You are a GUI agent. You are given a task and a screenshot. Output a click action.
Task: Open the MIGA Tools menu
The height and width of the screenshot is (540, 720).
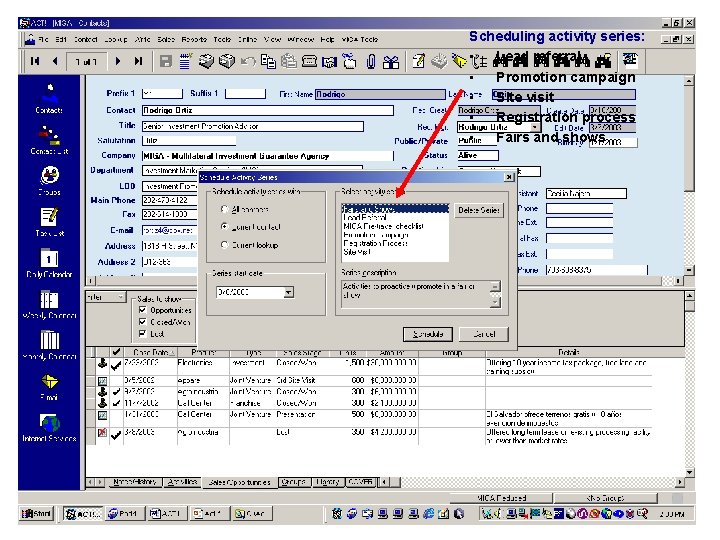click(360, 39)
